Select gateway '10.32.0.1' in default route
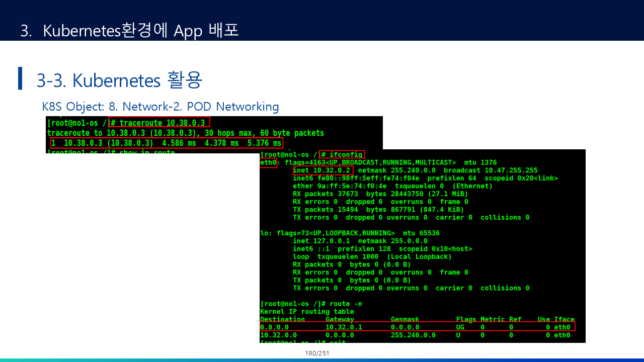The height and width of the screenshot is (362, 644). 344,327
